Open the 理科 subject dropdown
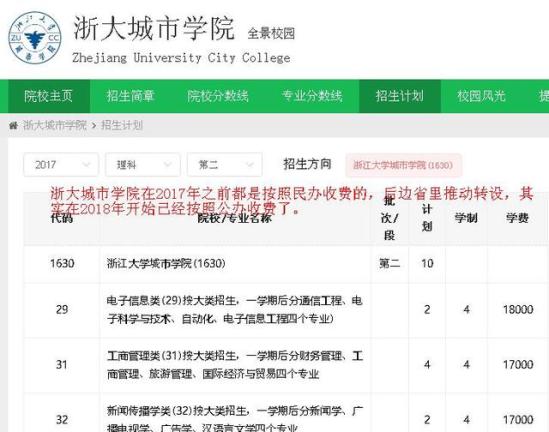Viewport: 549px width, 432px height. coord(143,165)
